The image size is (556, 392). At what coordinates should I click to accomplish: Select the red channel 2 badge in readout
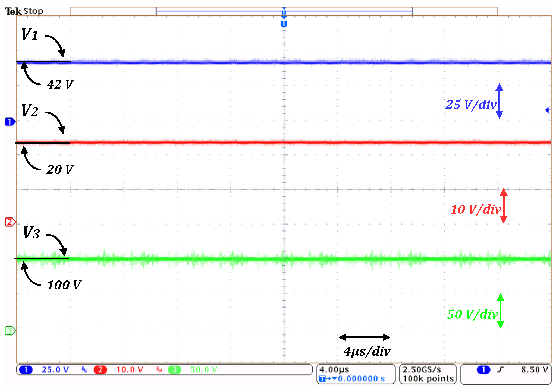[100, 370]
